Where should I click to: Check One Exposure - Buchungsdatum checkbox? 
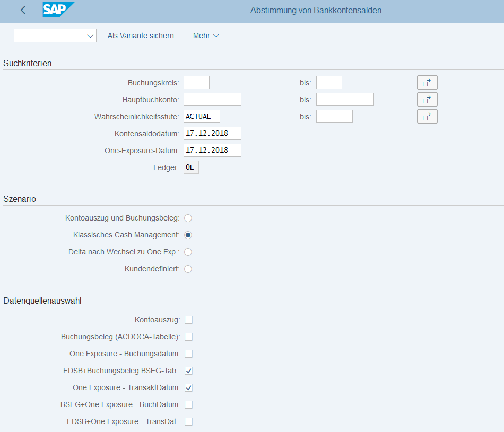point(189,354)
